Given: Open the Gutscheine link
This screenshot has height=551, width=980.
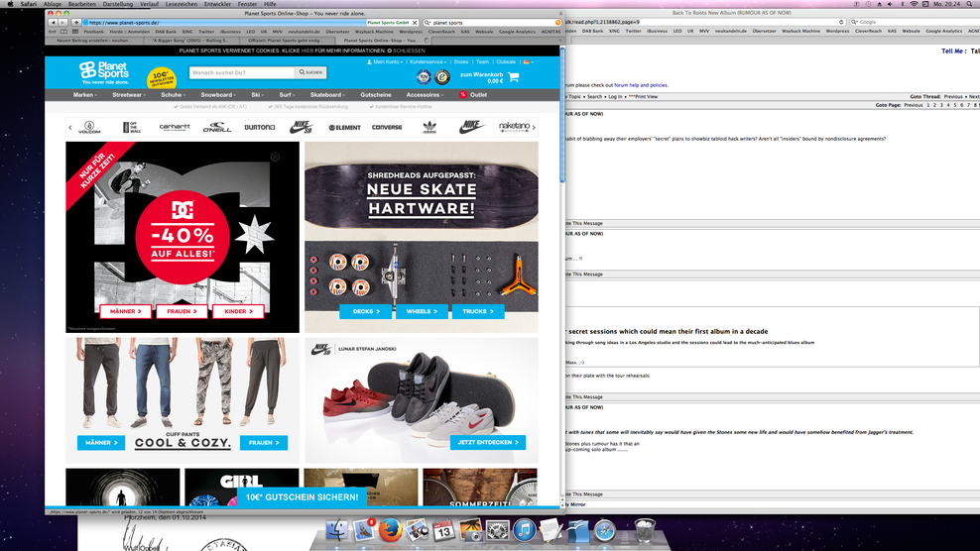Looking at the screenshot, I should pos(376,95).
